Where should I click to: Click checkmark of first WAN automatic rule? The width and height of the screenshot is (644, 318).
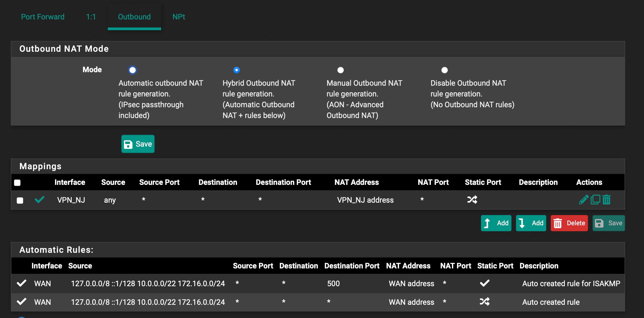point(22,283)
